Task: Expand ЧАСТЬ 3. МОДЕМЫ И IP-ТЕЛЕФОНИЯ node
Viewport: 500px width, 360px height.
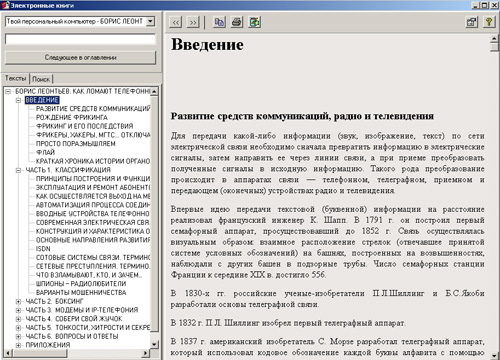Action: click(x=19, y=310)
